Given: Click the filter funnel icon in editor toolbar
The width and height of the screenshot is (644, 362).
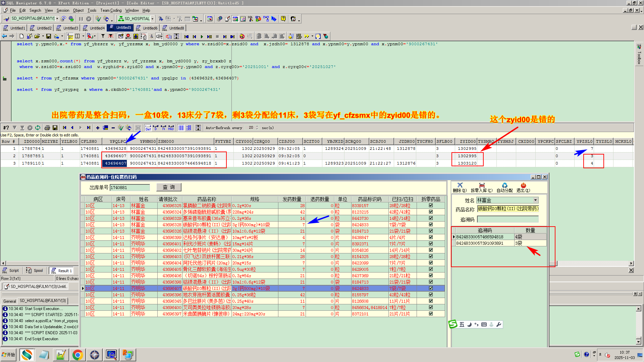Looking at the screenshot, I should [103, 36].
